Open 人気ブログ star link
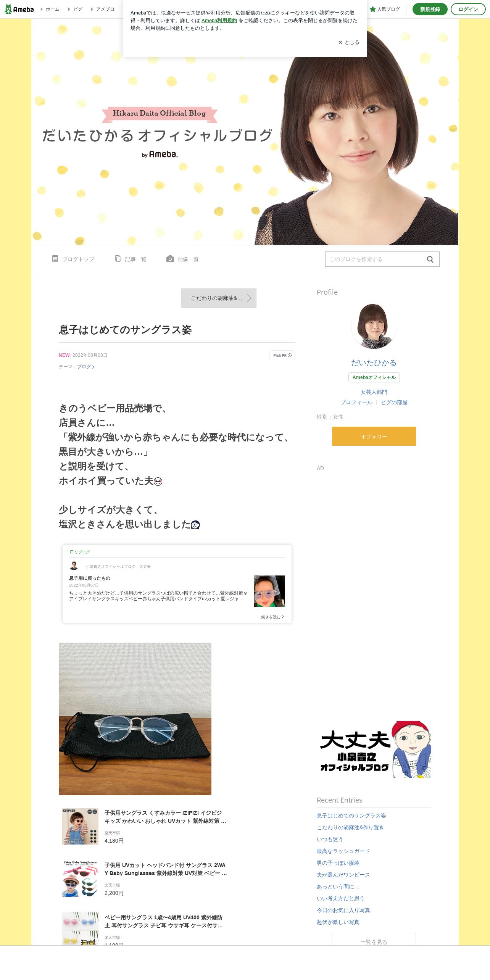The image size is (490, 980). tap(385, 9)
